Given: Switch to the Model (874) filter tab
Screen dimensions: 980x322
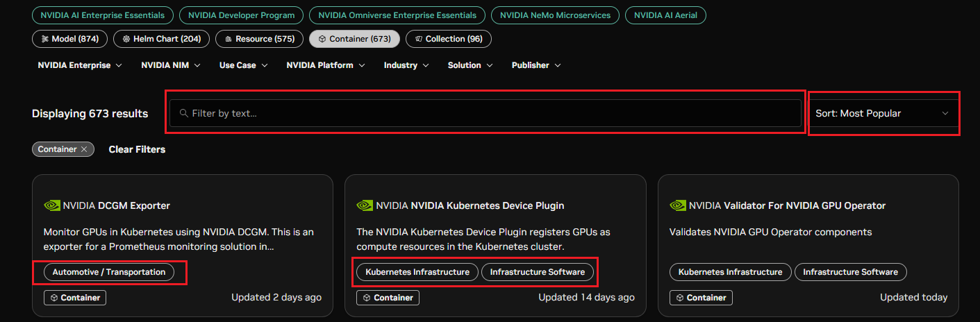Looking at the screenshot, I should pyautogui.click(x=70, y=39).
